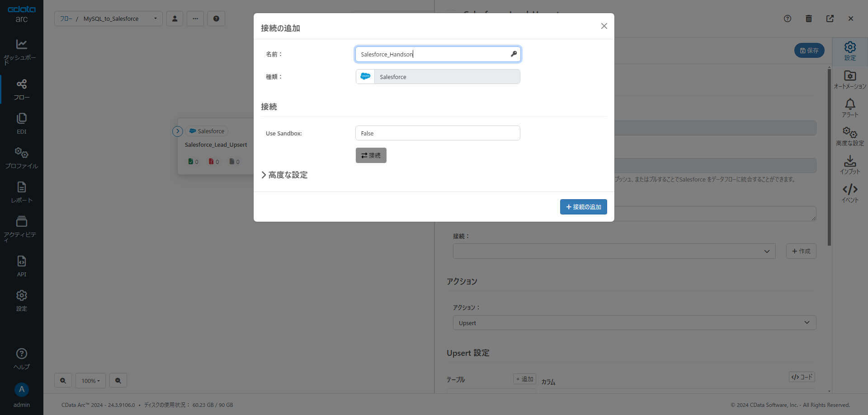Open the API sidebar section

(21, 266)
